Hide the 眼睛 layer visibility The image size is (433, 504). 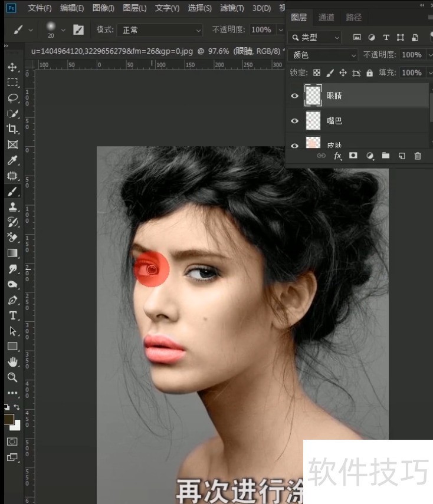295,95
